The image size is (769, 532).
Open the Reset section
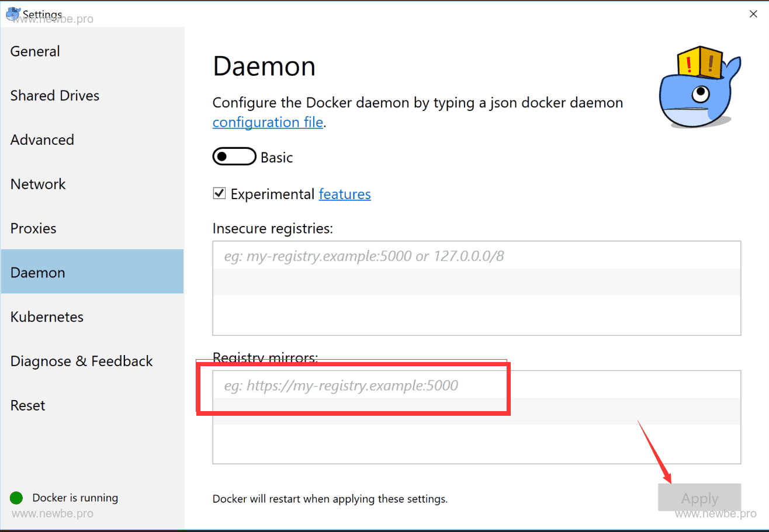(27, 406)
